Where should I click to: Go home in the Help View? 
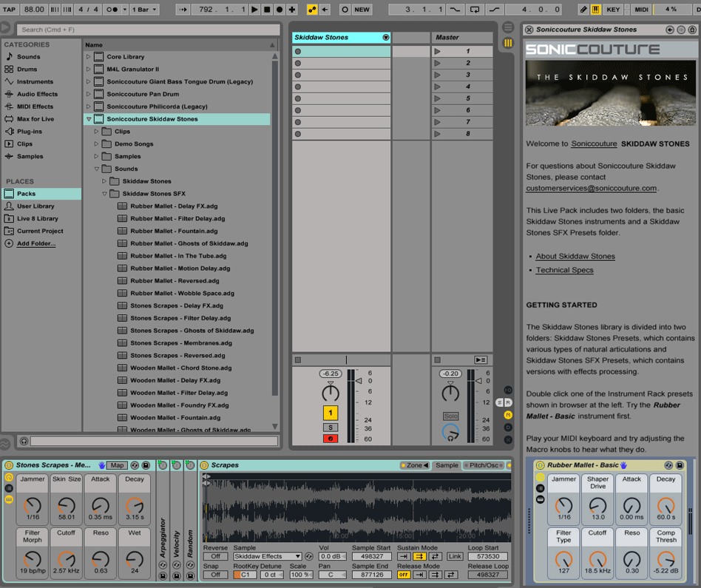tap(692, 30)
